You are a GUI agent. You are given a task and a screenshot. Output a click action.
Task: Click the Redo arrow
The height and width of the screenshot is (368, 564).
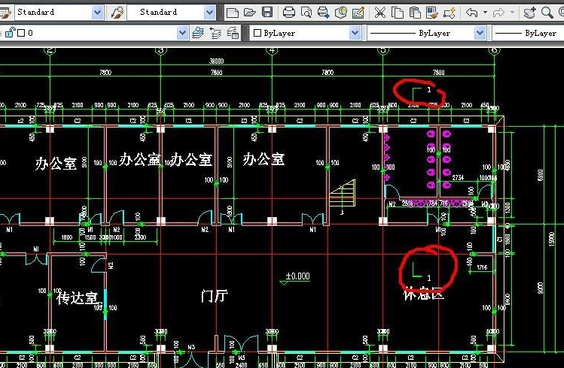499,13
